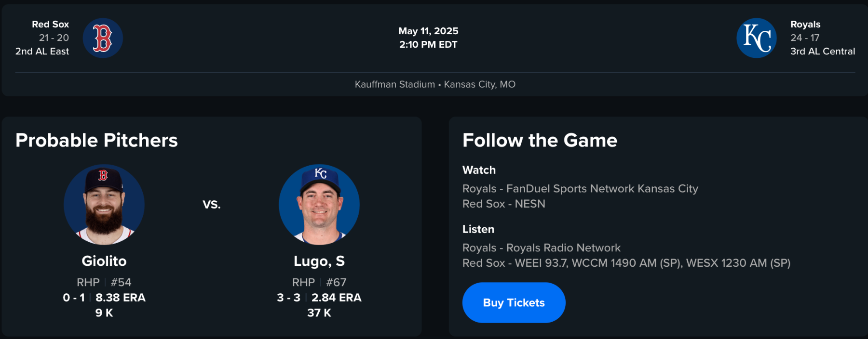868x339 pixels.
Task: Select the Royals team name
Action: pyautogui.click(x=805, y=24)
